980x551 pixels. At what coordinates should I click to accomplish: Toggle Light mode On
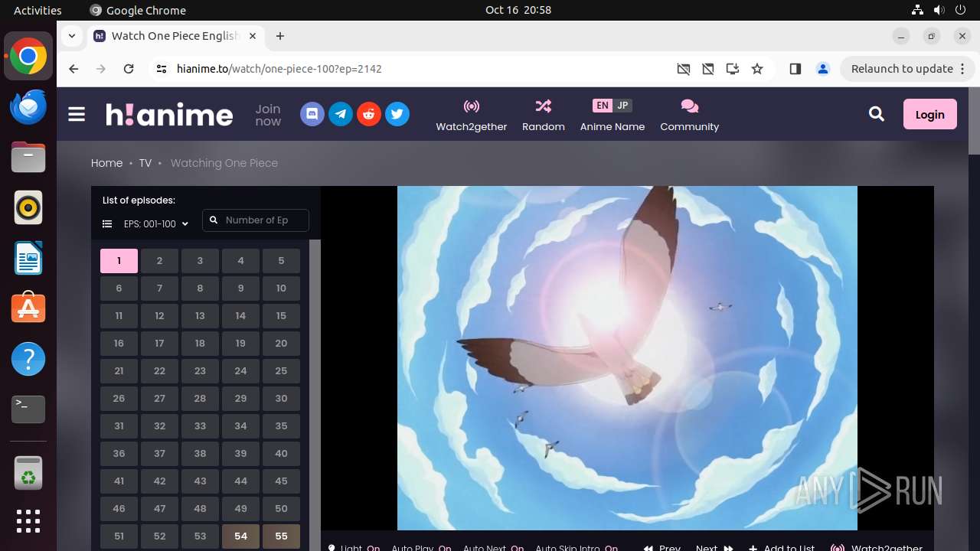click(354, 548)
